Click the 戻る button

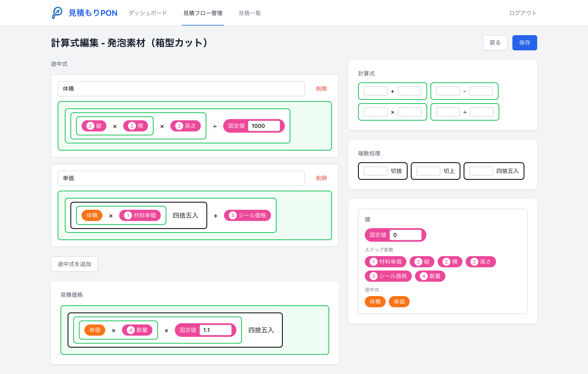[x=495, y=43]
